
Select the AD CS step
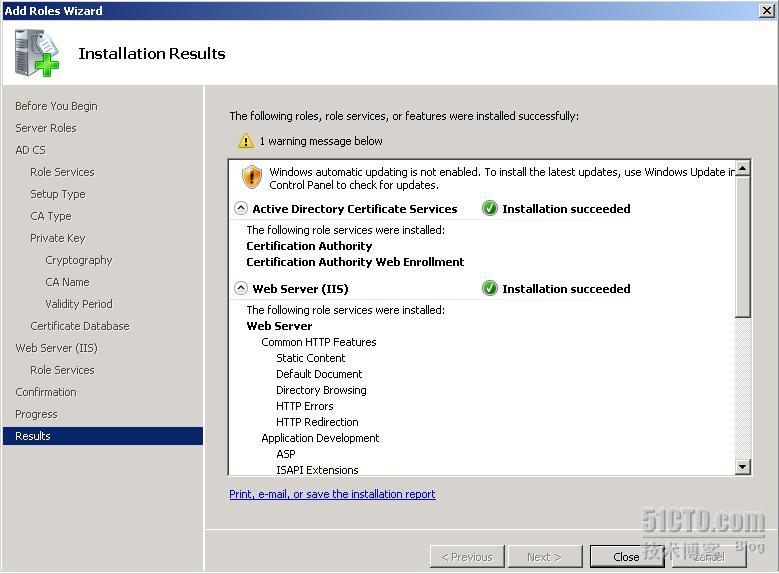(x=30, y=150)
